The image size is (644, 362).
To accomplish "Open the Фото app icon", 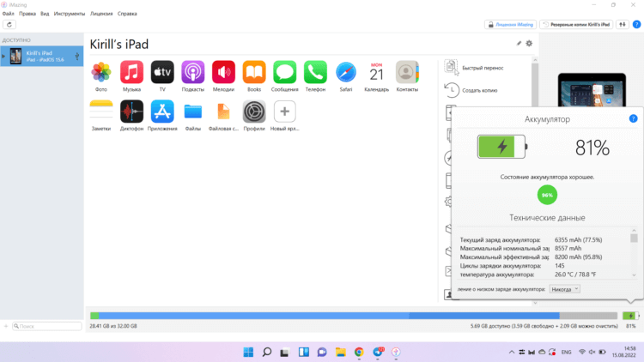I will click(x=101, y=72).
